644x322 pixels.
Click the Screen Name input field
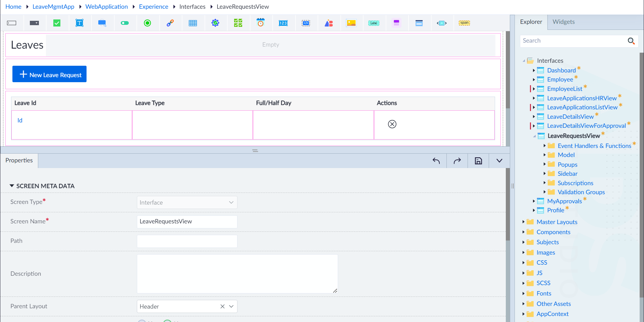click(187, 222)
